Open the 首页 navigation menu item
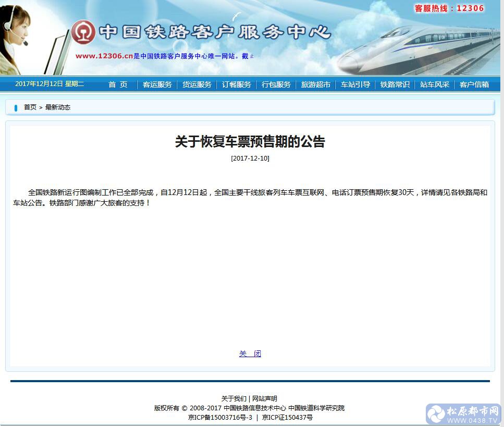Viewport: 504px width, 427px height. click(118, 84)
